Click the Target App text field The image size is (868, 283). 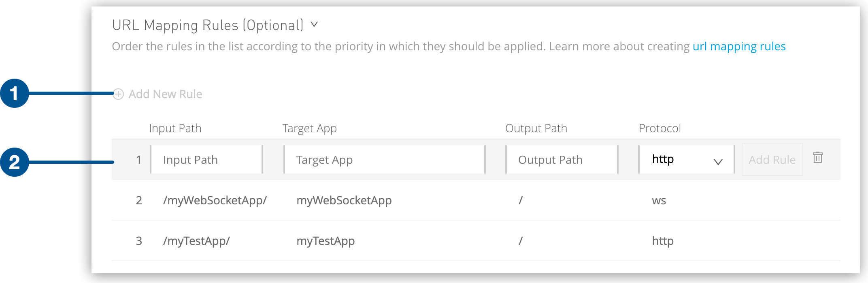click(384, 159)
